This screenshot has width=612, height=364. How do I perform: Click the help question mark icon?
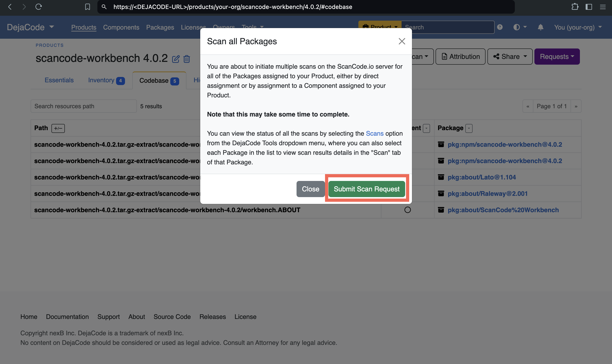point(500,27)
